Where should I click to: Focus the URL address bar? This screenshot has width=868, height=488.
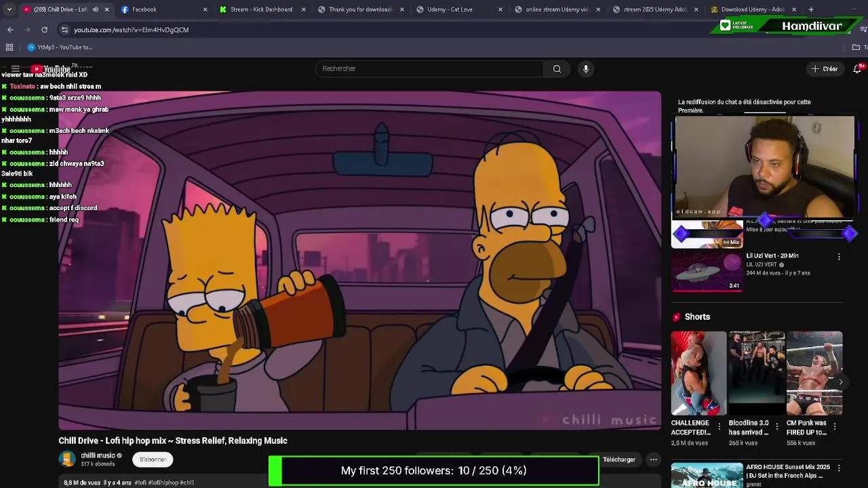coord(380,30)
